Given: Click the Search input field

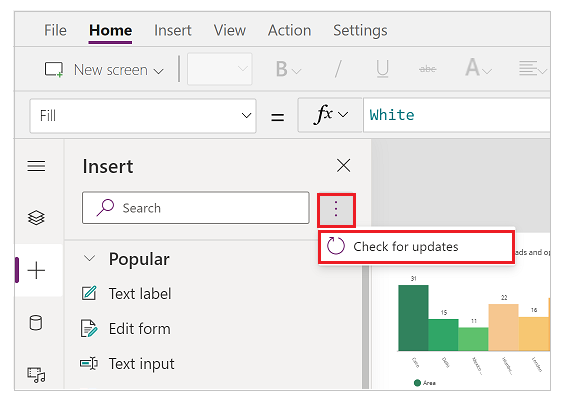Looking at the screenshot, I should tap(196, 208).
